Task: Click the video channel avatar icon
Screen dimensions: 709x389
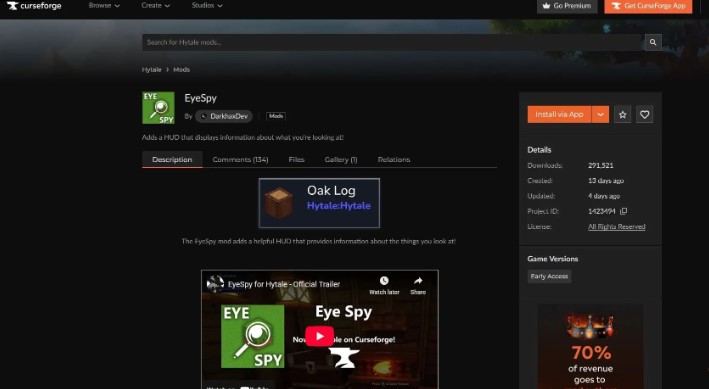Action: (215, 284)
